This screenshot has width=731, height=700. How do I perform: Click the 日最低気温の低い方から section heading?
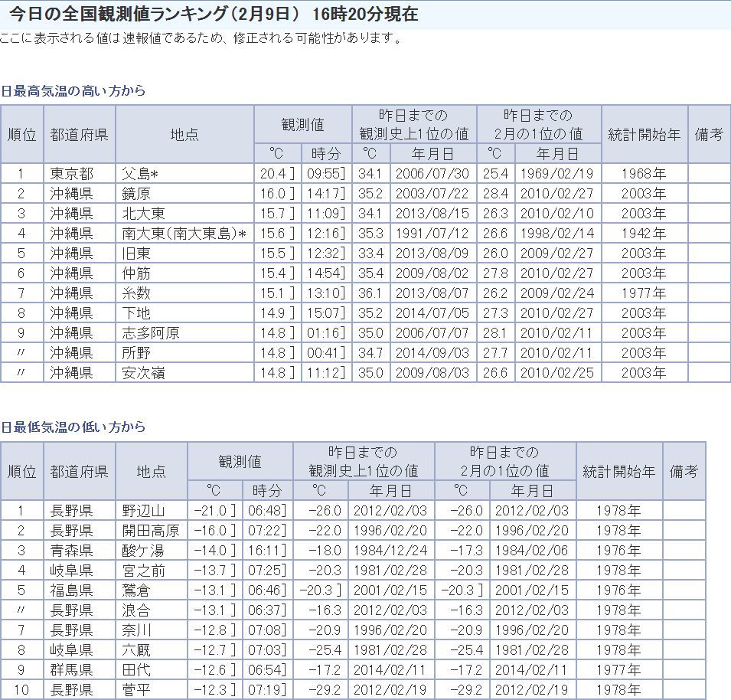73,427
